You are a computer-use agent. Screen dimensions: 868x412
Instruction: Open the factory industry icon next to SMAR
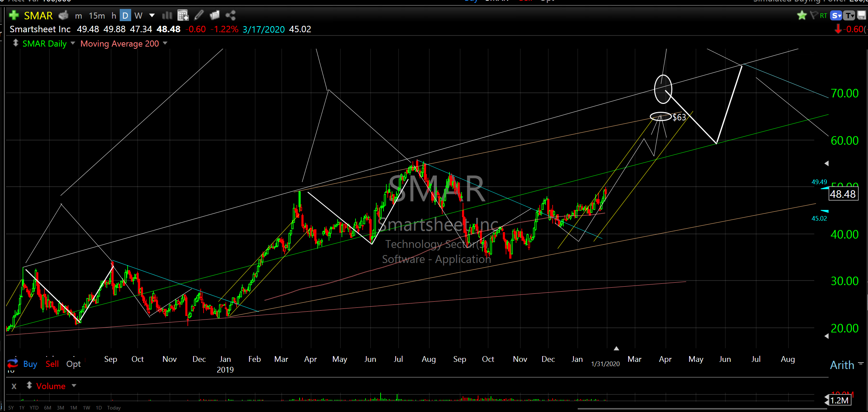(63, 15)
